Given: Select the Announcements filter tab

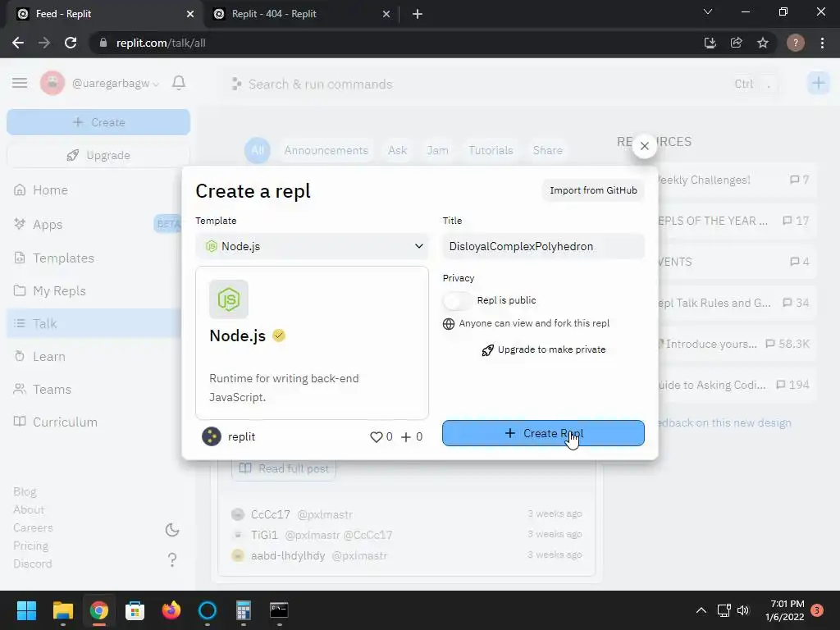Looking at the screenshot, I should click(x=326, y=151).
